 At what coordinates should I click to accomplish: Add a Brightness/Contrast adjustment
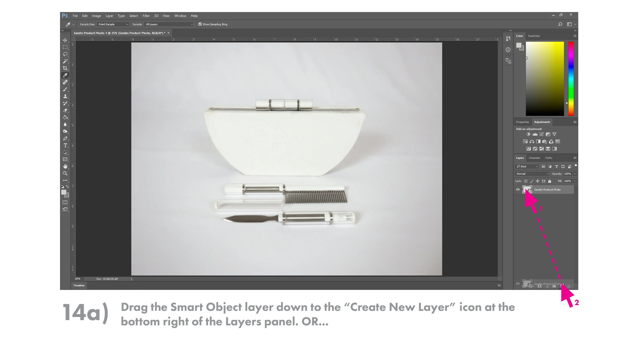[528, 134]
